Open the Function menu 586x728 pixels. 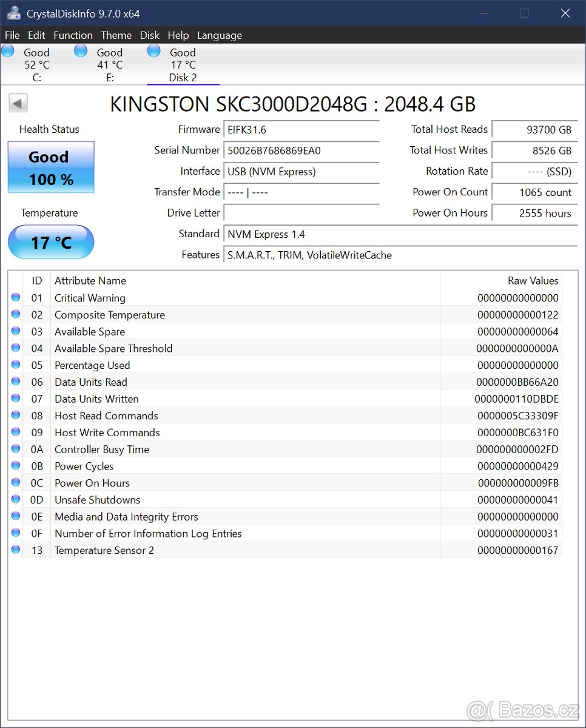point(73,35)
